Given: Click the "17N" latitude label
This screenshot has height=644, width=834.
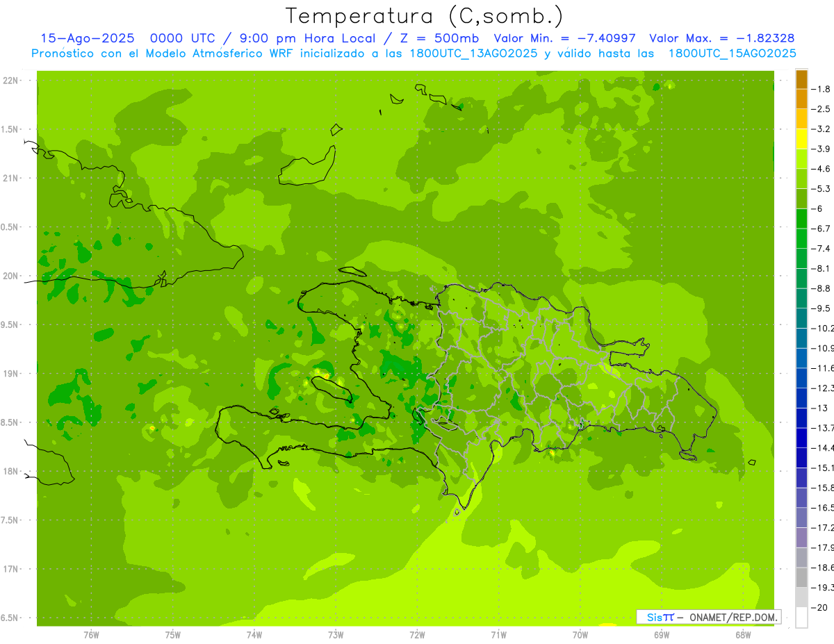Looking at the screenshot, I should point(11,569).
